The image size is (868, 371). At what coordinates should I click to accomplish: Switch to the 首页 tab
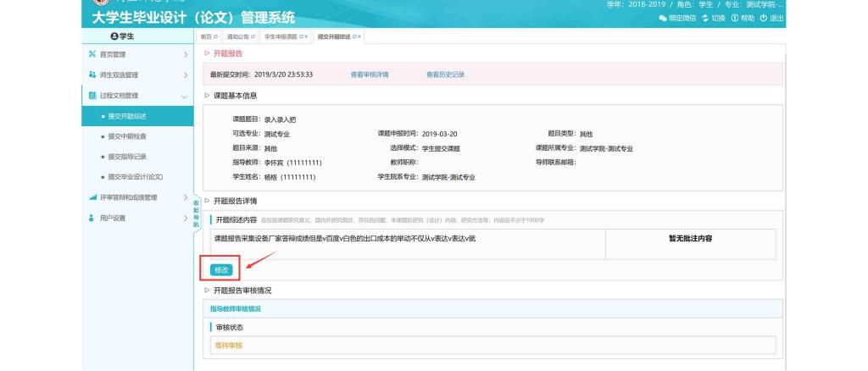[207, 37]
